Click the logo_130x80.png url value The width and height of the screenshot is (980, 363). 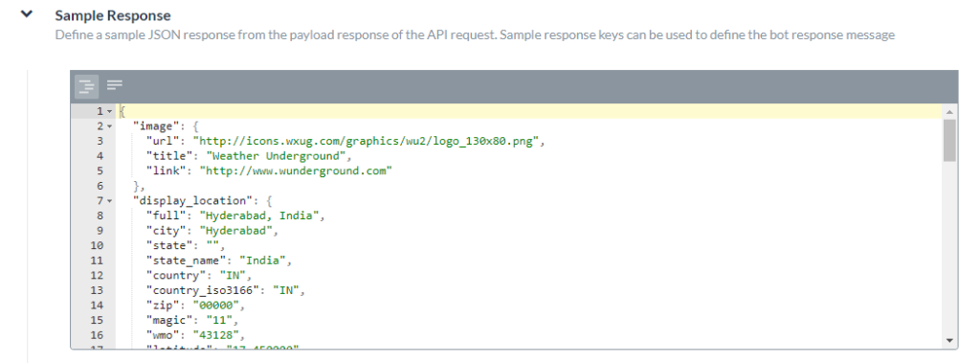(x=367, y=142)
